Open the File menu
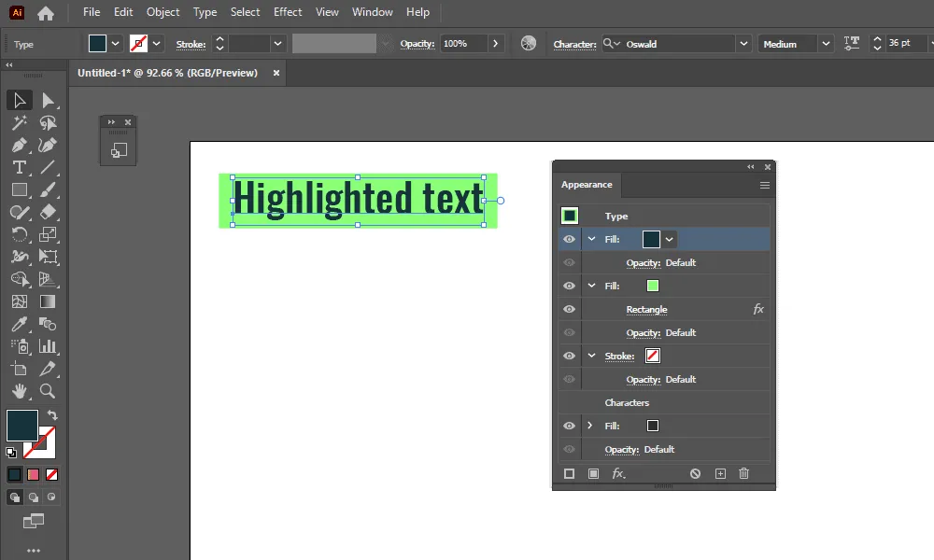The image size is (934, 560). (92, 12)
